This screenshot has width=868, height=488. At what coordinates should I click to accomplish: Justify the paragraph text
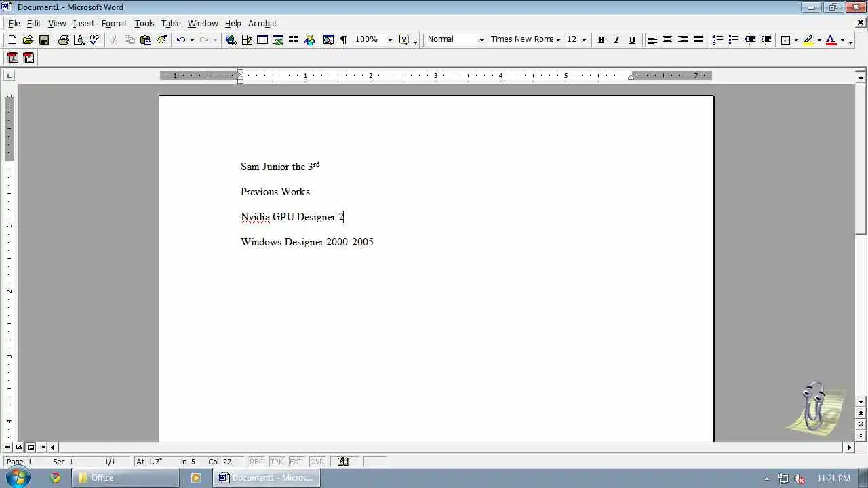[x=698, y=40]
